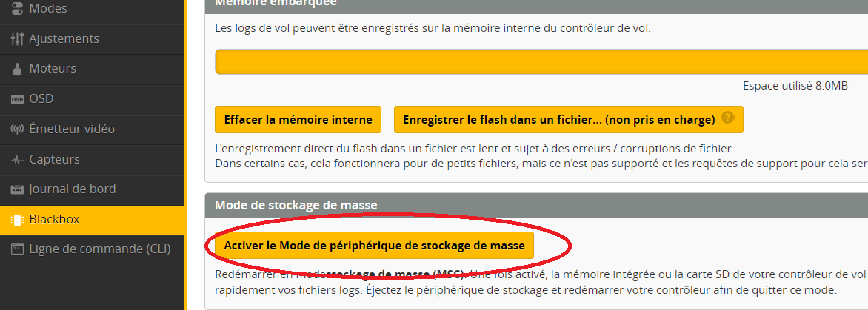The width and height of the screenshot is (868, 310).
Task: Open the Journal de bord tab label
Action: tap(73, 189)
